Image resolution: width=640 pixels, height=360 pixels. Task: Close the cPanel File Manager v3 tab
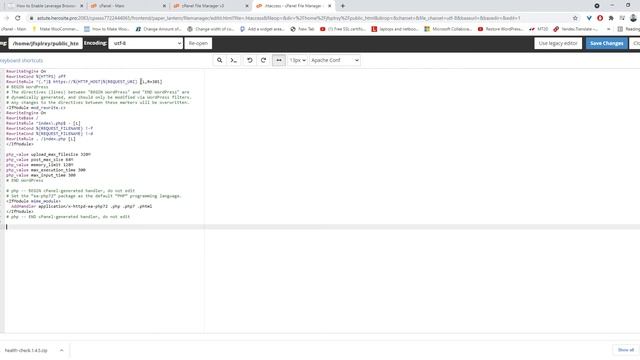point(247,6)
